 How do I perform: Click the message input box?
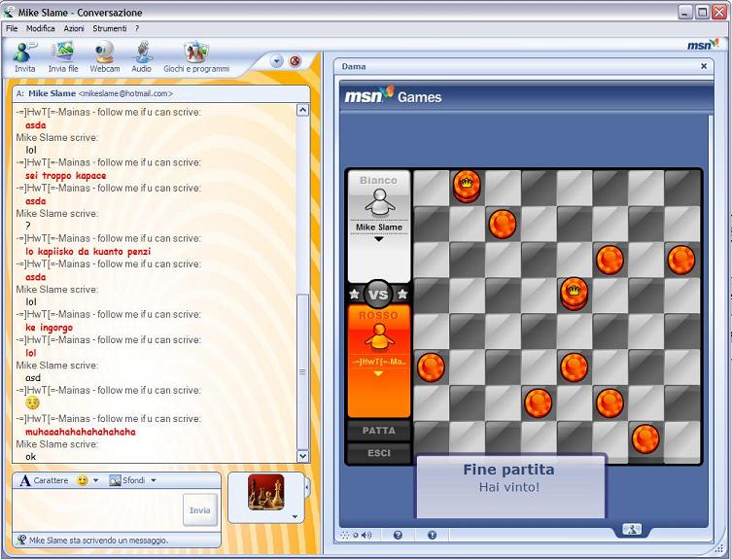[97, 510]
